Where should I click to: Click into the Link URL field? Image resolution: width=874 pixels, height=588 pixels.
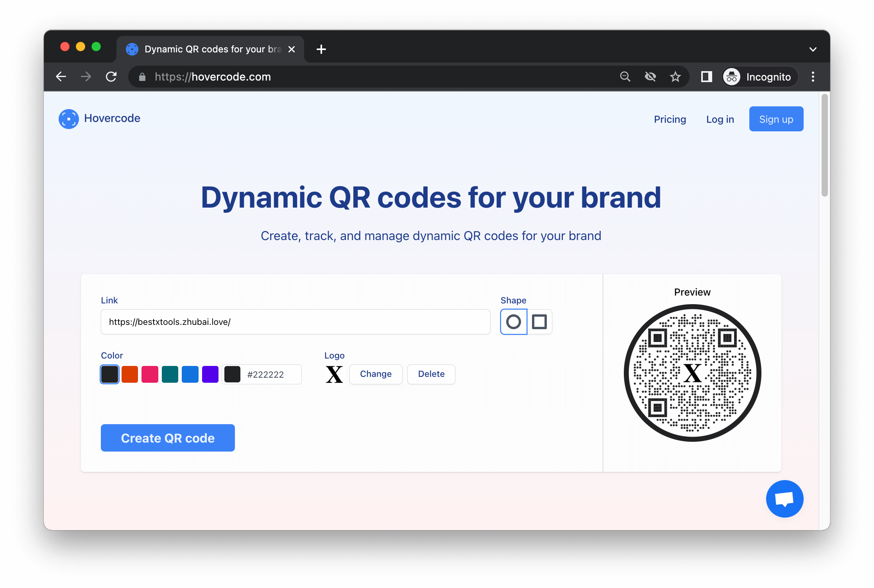(x=296, y=322)
